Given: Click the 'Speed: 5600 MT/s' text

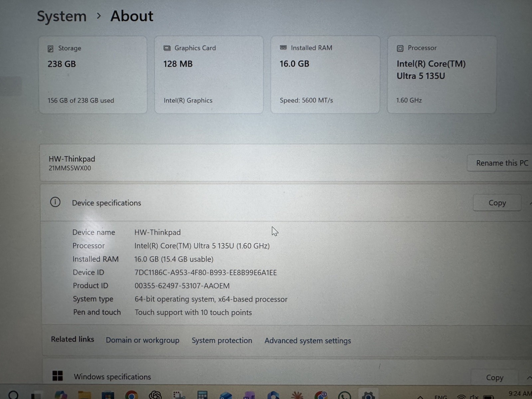Looking at the screenshot, I should [306, 100].
